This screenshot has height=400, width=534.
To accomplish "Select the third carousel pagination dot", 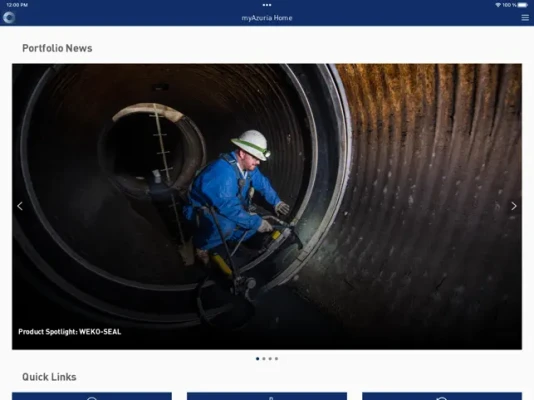I will (270, 358).
